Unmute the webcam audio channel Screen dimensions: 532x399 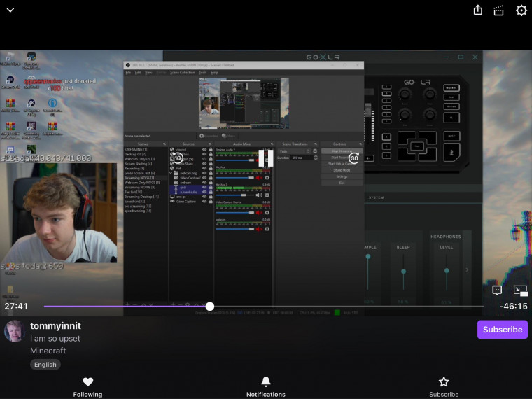(259, 229)
